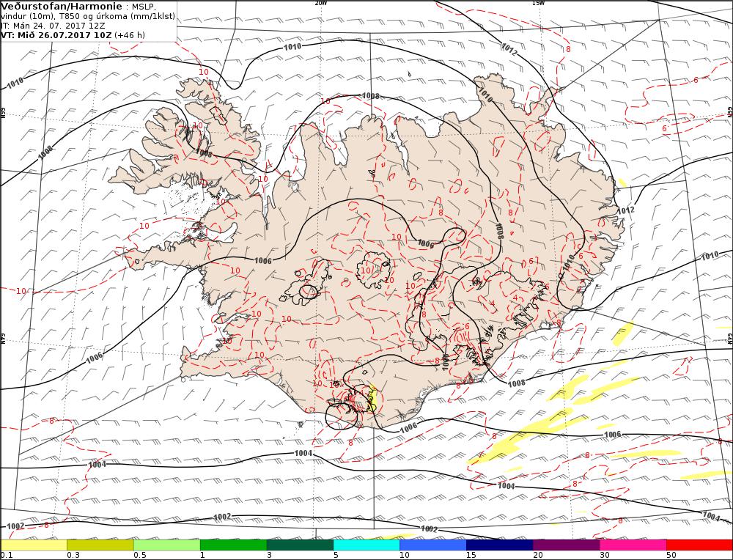Viewport: 733px width, 560px height.
Task: Click the red 50 mm legend swatch
Action: tap(699, 545)
